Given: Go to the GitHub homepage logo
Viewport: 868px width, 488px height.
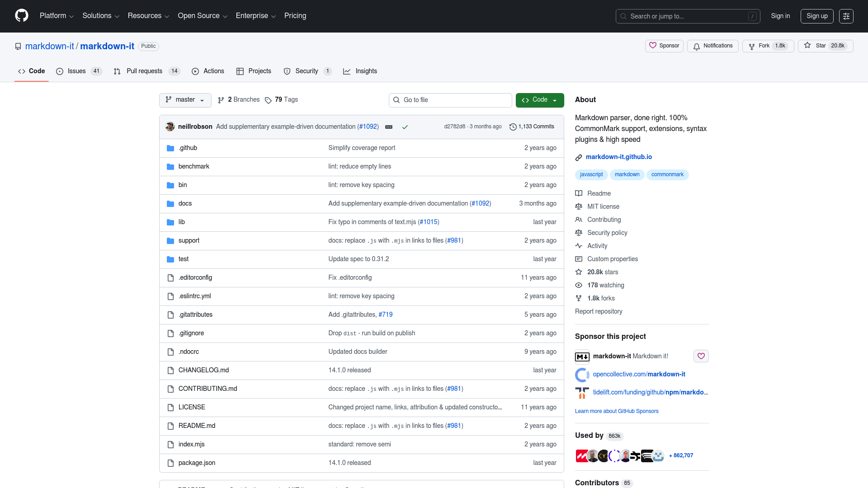Looking at the screenshot, I should pos(22,16).
